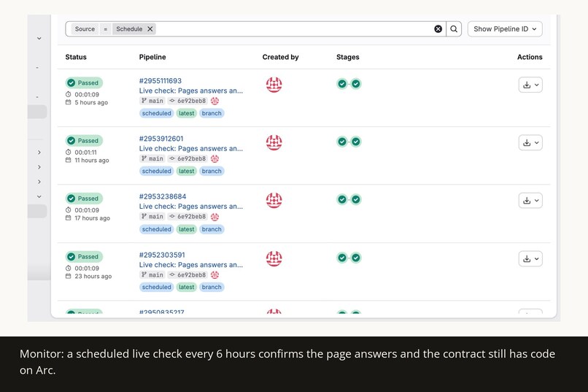Screen dimensions: 588x392
Task: Open the Show Pipeline ID dropdown
Action: pyautogui.click(x=505, y=29)
